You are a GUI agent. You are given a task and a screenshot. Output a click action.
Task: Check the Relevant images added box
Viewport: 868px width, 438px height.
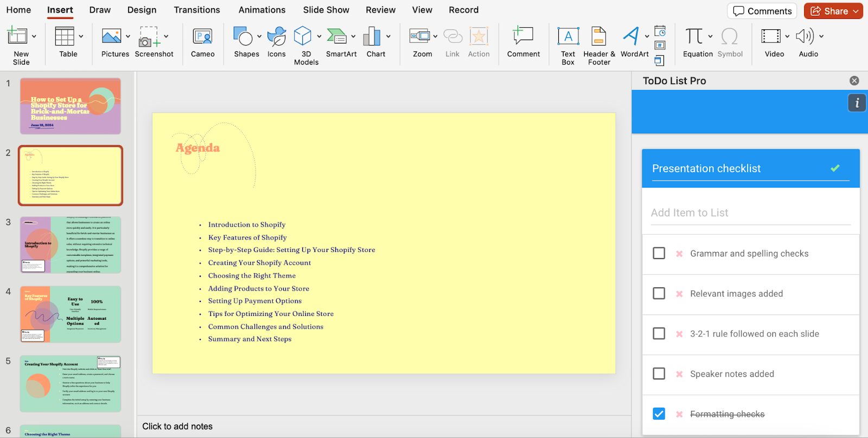point(659,293)
